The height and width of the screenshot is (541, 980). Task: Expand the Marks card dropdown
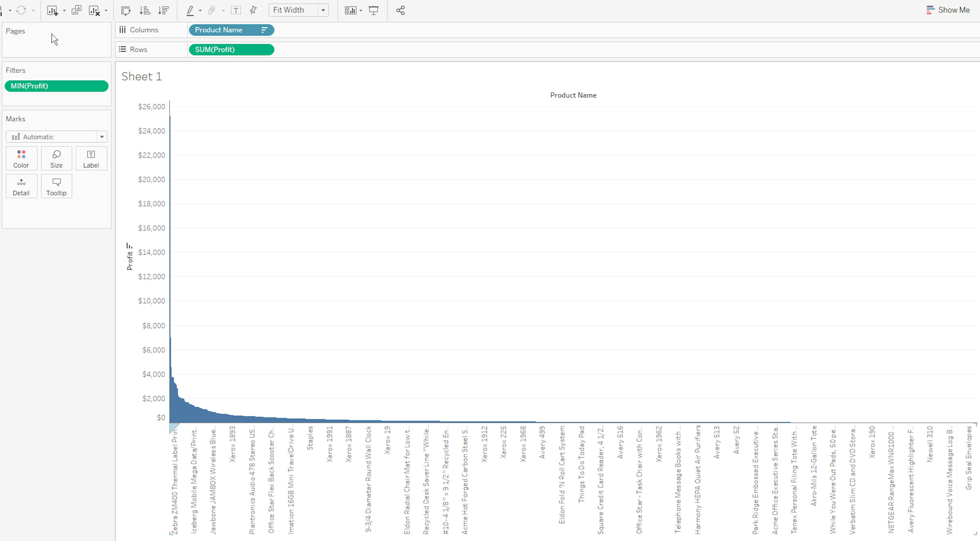[101, 137]
